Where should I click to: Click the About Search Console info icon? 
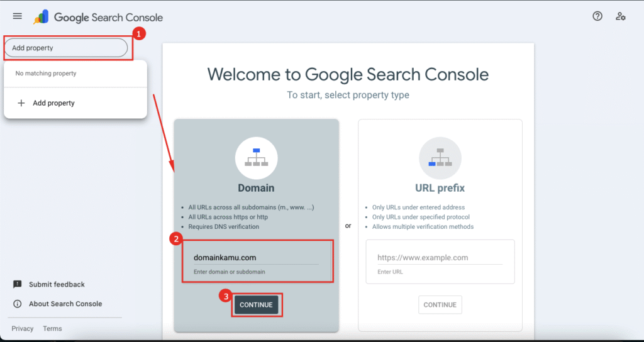pyautogui.click(x=17, y=304)
